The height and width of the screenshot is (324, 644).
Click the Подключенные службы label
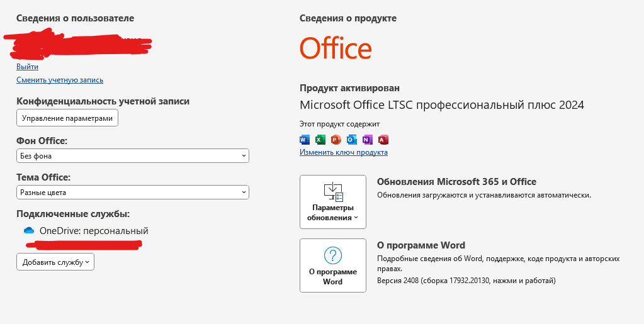tap(73, 213)
